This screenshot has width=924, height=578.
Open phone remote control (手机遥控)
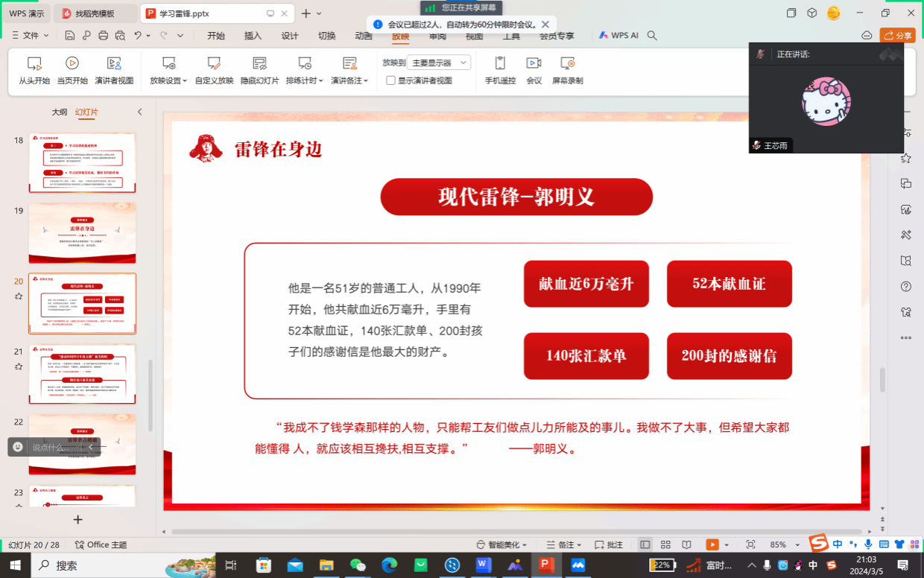[500, 70]
